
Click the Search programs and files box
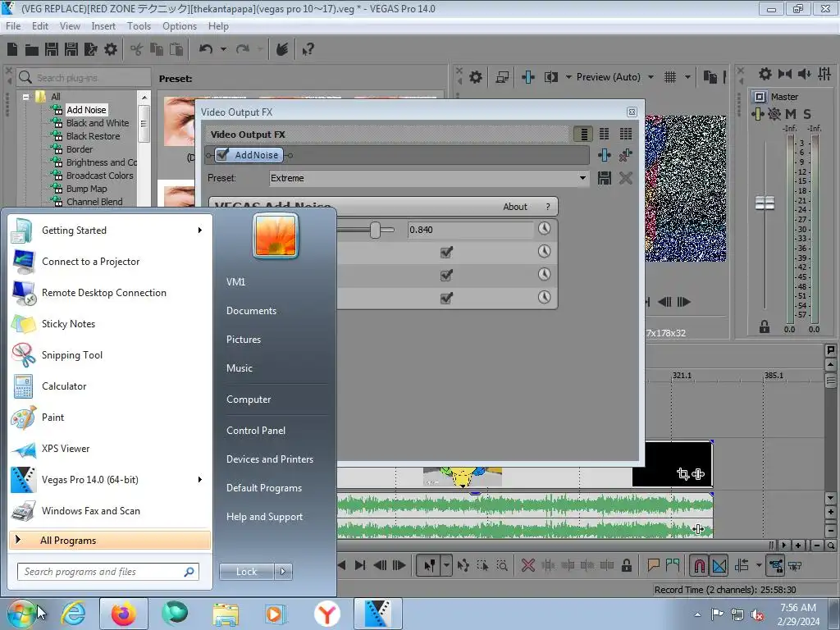[x=107, y=572]
